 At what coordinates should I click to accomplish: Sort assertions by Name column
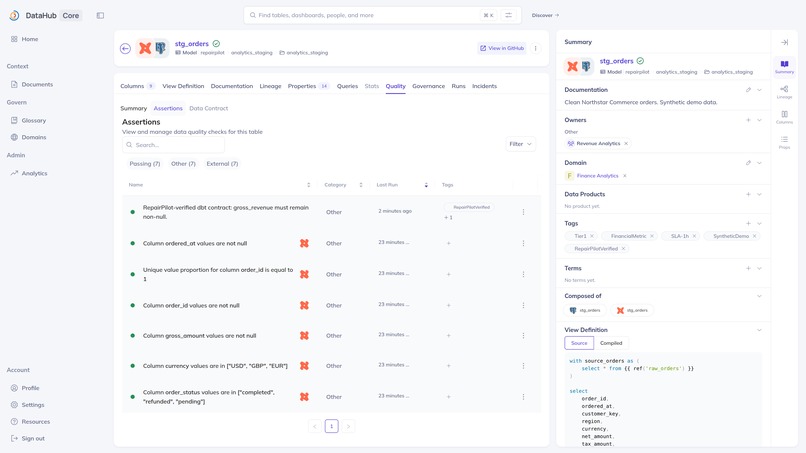click(x=308, y=185)
